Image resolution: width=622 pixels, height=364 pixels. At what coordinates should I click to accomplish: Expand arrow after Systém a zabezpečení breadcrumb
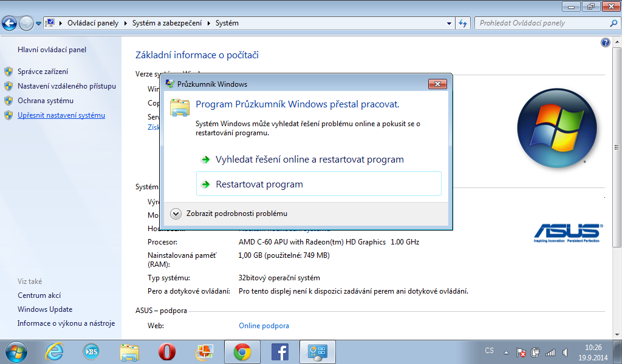point(209,24)
